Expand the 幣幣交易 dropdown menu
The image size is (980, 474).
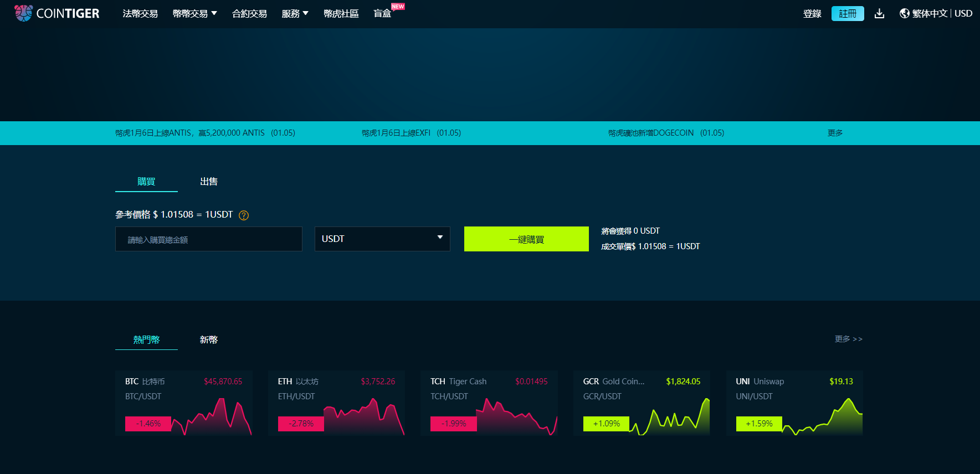(194, 13)
